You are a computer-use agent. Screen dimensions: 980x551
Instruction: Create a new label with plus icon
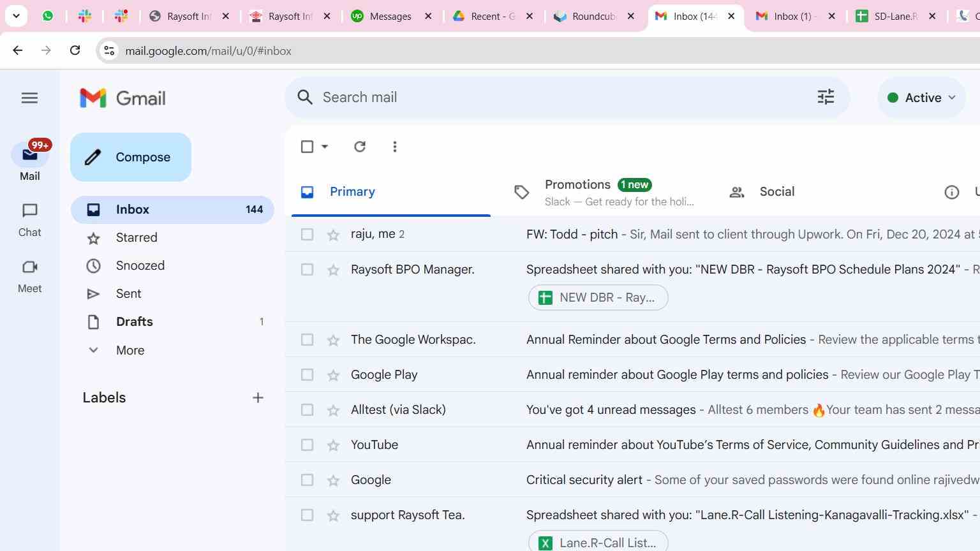[258, 397]
